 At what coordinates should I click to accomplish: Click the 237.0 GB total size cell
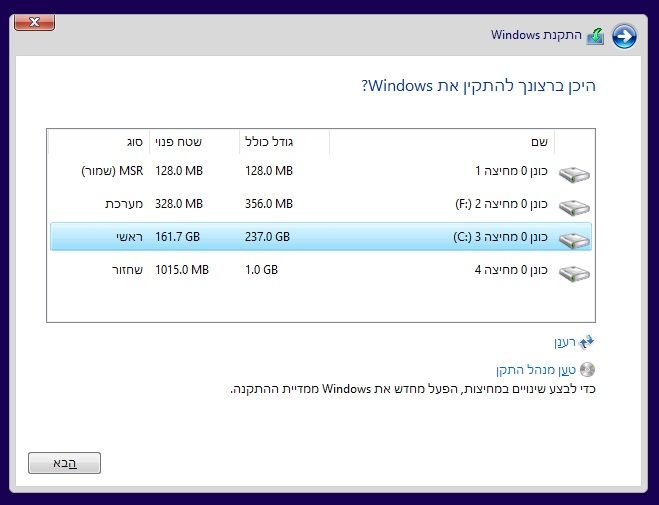pyautogui.click(x=267, y=237)
